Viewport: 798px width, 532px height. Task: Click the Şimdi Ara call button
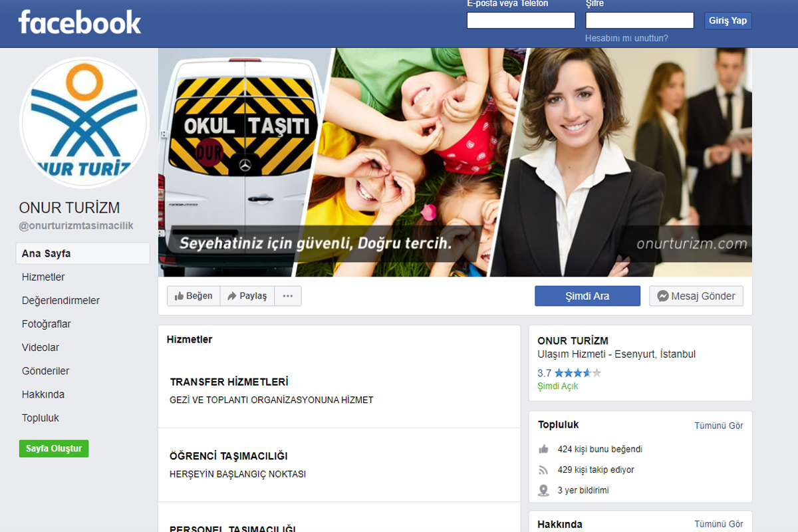pyautogui.click(x=587, y=296)
